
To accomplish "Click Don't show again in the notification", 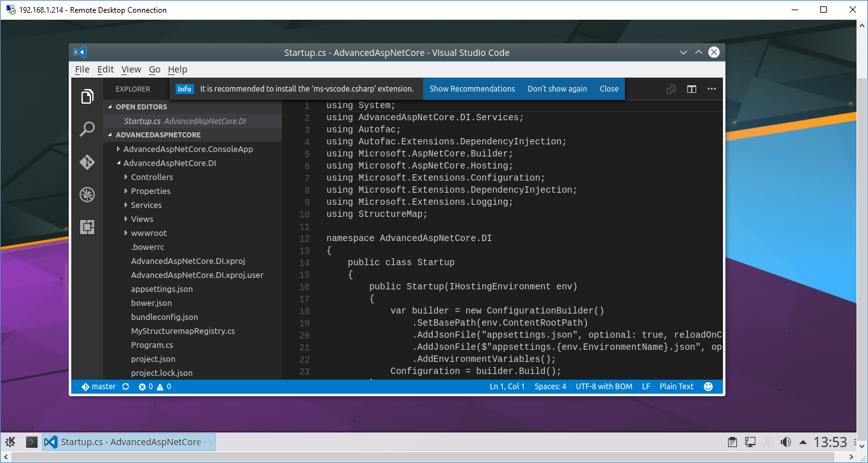I will 557,89.
